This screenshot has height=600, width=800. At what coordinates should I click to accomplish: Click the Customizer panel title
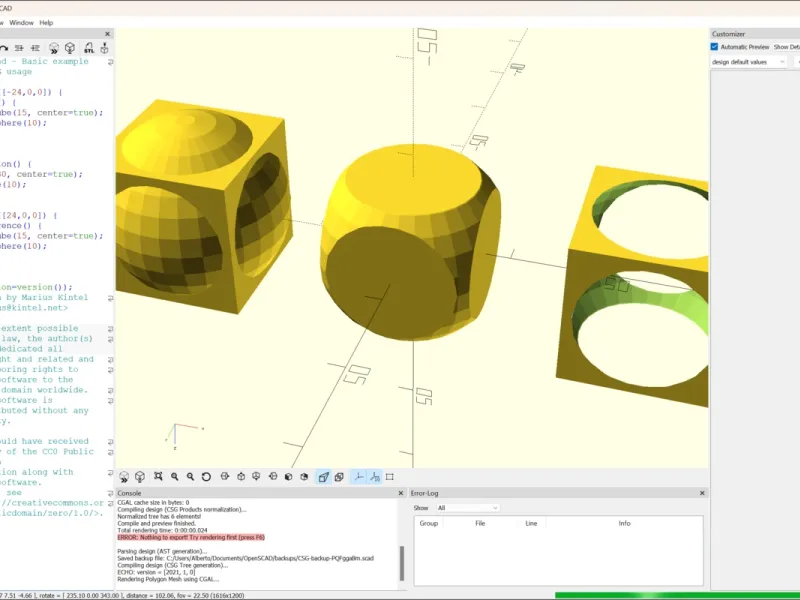click(x=728, y=34)
